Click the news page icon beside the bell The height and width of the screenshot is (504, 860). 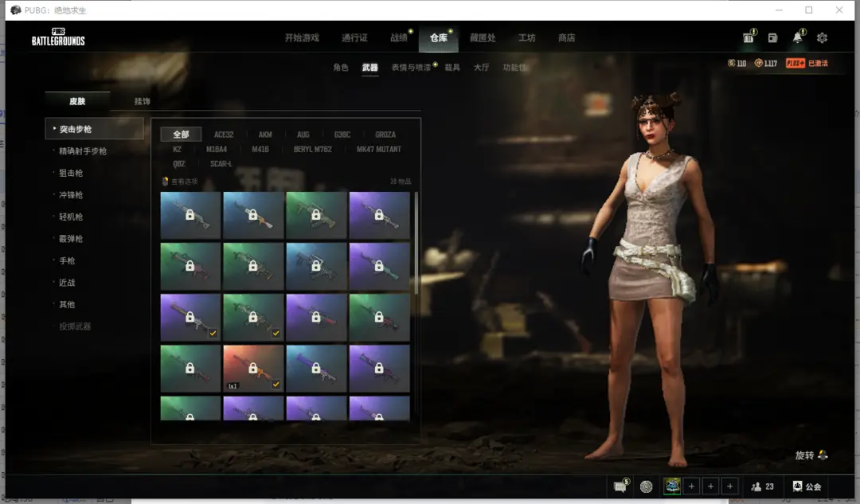point(772,38)
